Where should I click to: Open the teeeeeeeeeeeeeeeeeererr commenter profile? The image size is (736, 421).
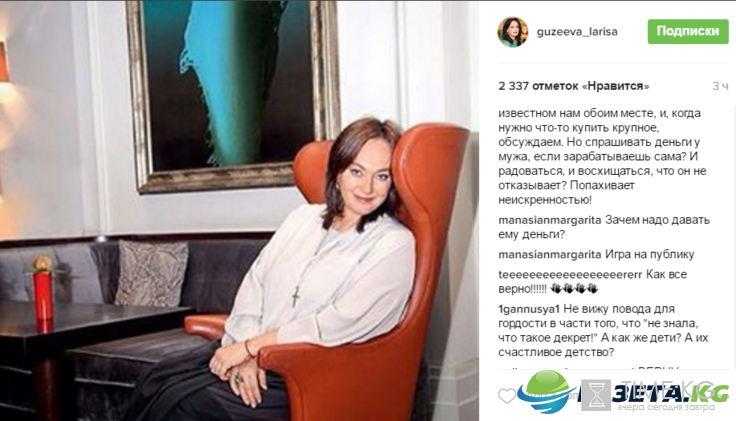(570, 274)
